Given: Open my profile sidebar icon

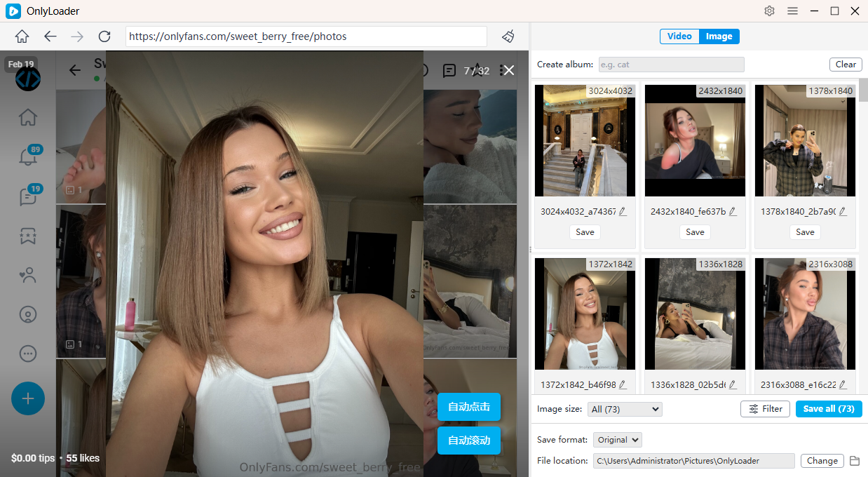Looking at the screenshot, I should click(28, 314).
